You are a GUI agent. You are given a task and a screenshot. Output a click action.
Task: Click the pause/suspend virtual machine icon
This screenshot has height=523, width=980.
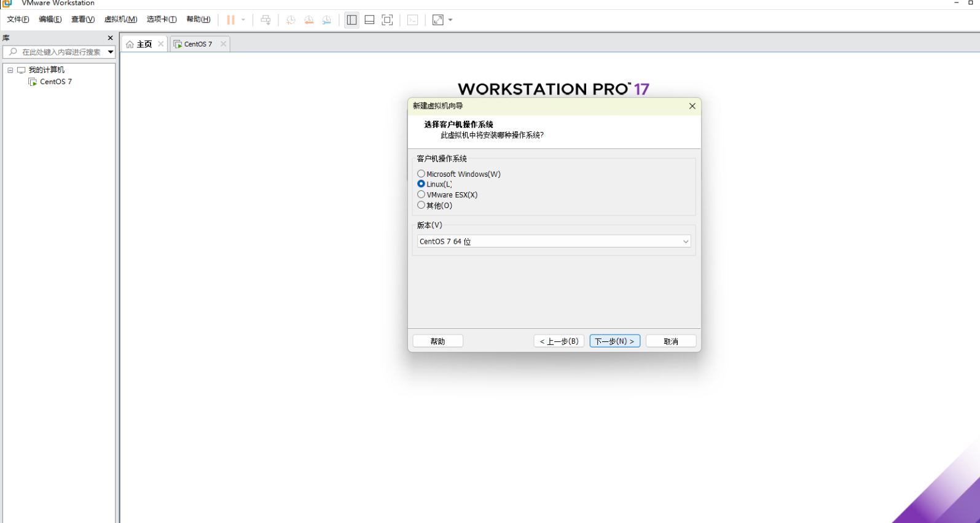point(231,20)
